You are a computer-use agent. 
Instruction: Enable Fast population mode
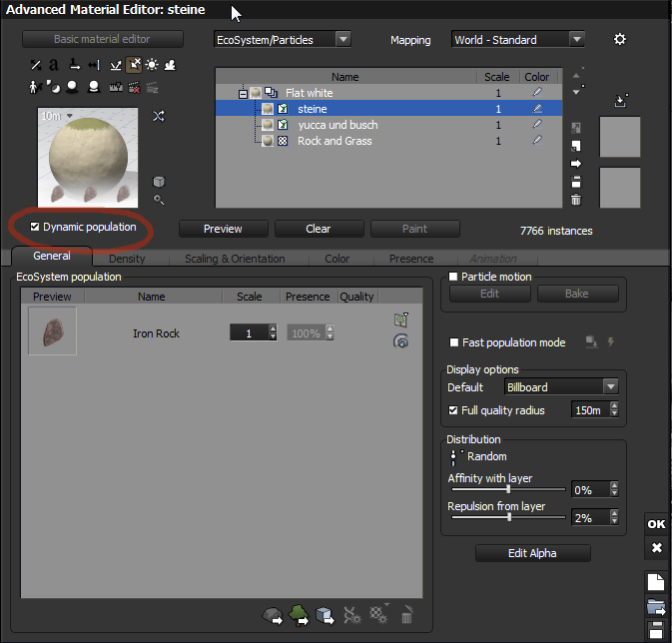[454, 342]
